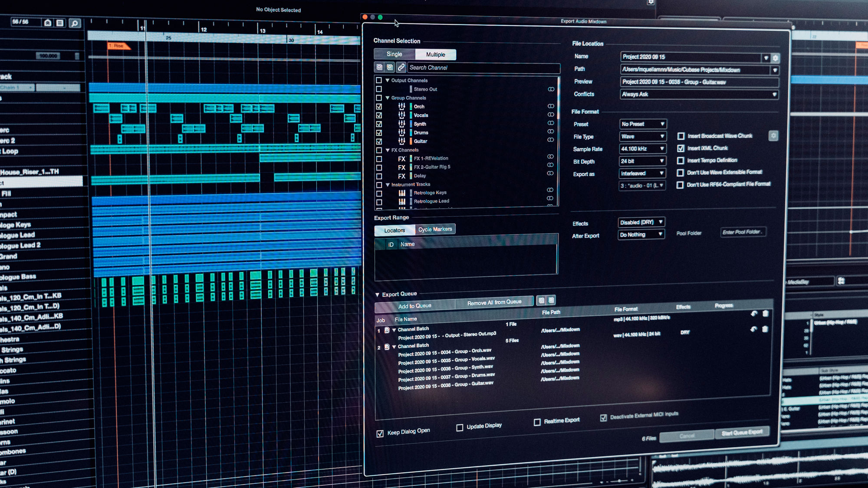
Task: Enable Insert Tempo Definition checkbox
Action: [681, 160]
